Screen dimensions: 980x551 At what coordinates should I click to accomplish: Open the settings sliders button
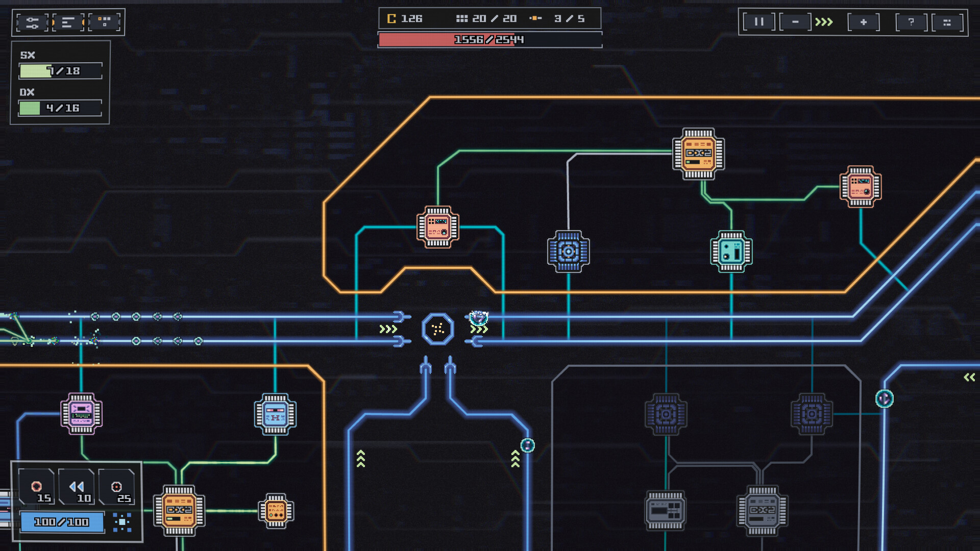[x=32, y=22]
